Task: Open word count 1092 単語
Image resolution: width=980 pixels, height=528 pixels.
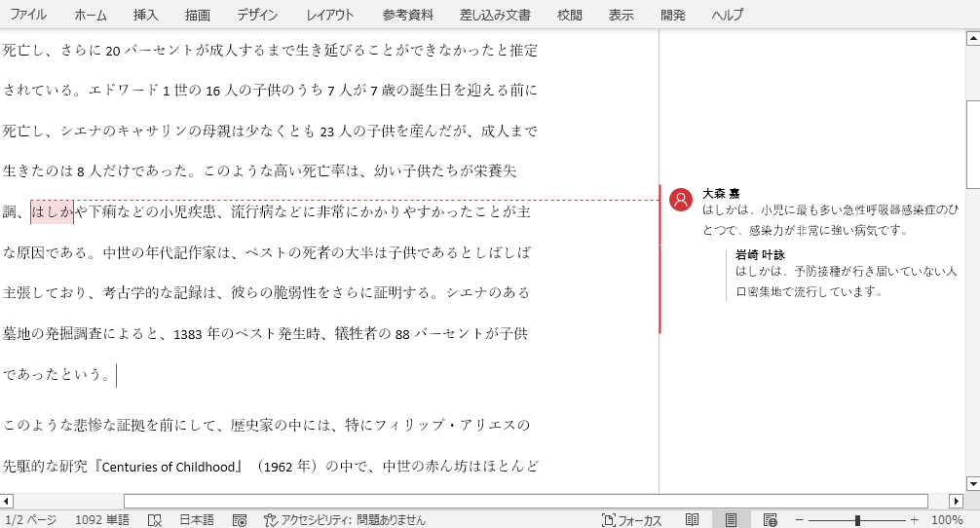Action: (x=102, y=520)
